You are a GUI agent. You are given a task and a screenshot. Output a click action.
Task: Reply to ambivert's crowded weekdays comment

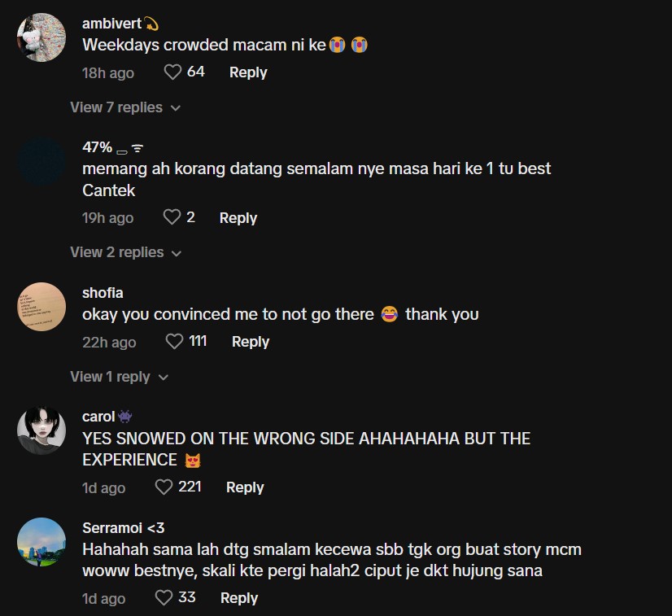[x=248, y=72]
